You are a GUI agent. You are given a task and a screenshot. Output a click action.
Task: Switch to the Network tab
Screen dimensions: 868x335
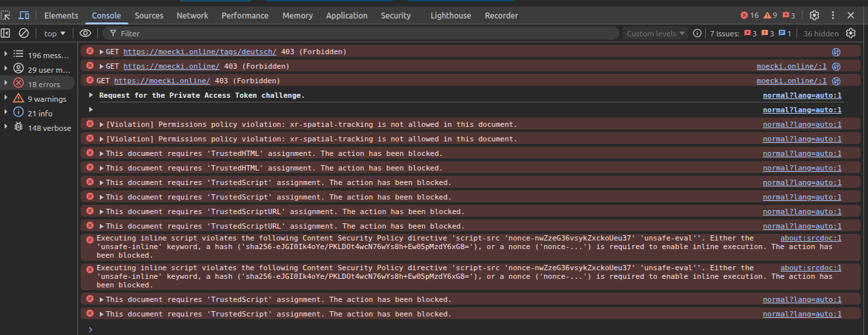(x=192, y=15)
